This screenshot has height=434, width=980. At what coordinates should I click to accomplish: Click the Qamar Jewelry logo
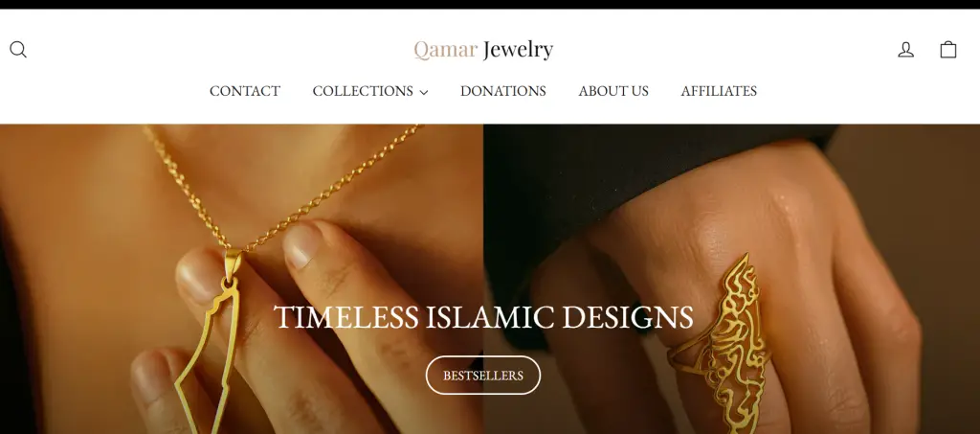(483, 50)
